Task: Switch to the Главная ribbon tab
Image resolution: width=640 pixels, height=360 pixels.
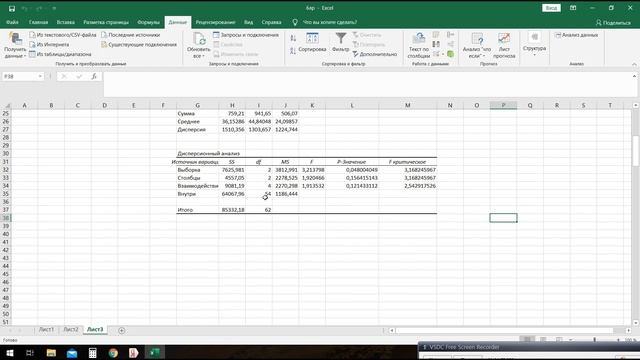Action: [x=38, y=22]
